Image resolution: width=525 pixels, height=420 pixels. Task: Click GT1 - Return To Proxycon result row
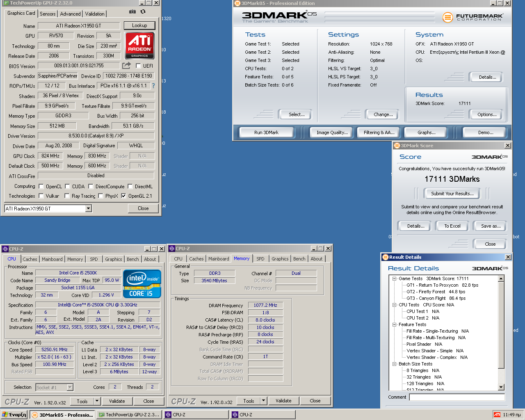[442, 285]
